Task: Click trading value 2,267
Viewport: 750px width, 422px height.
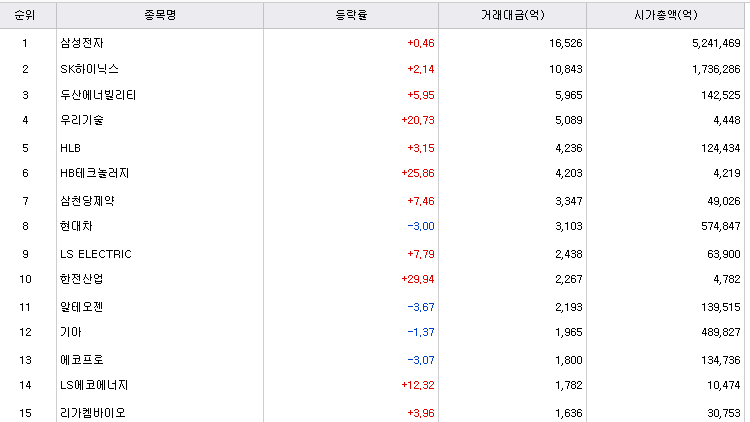Action: (x=569, y=279)
